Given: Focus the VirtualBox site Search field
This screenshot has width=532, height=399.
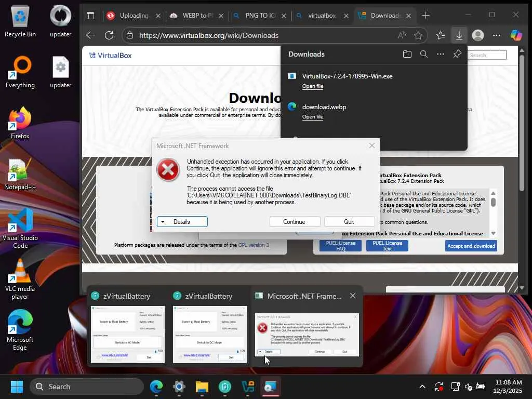Looking at the screenshot, I should (x=487, y=55).
